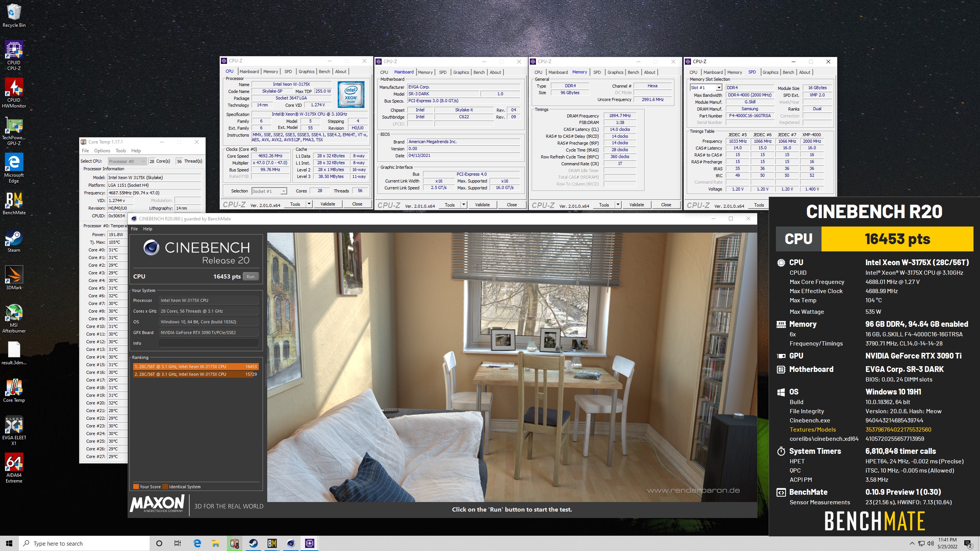Switch to BenchMate in the taskbar
The image size is (980, 551).
click(x=272, y=543)
